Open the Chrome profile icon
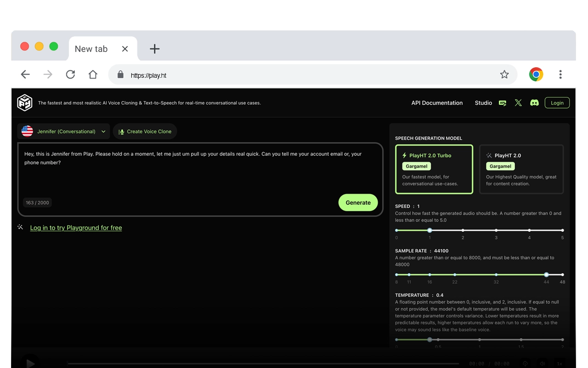This screenshot has width=588, height=368. point(536,75)
